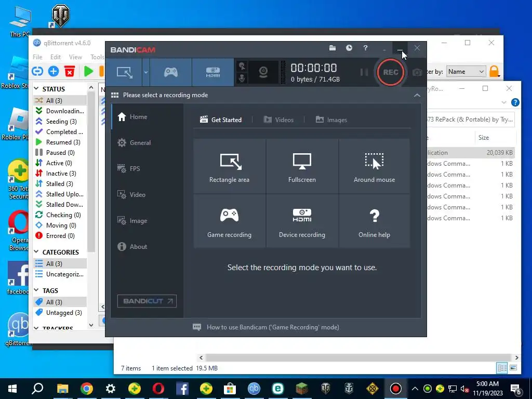Click qBittorrent resume green play icon
This screenshot has height=399, width=532.
click(x=88, y=71)
